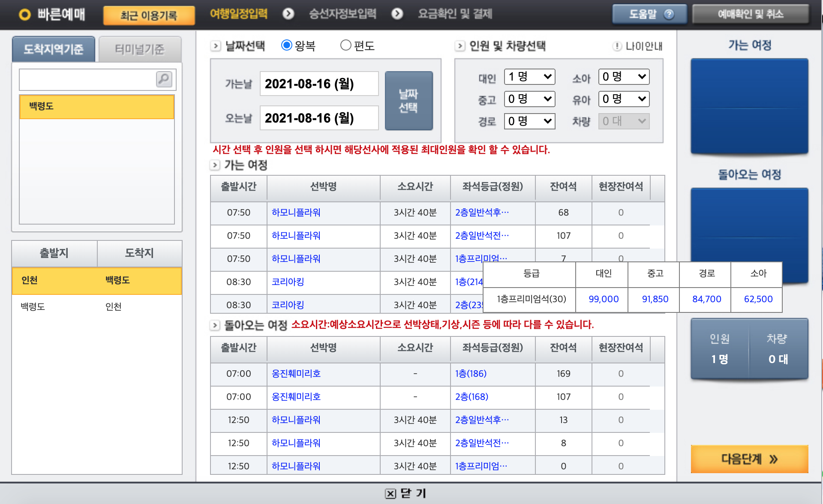Click the blue 가는 여정 summary box
The height and width of the screenshot is (504, 823).
(749, 107)
